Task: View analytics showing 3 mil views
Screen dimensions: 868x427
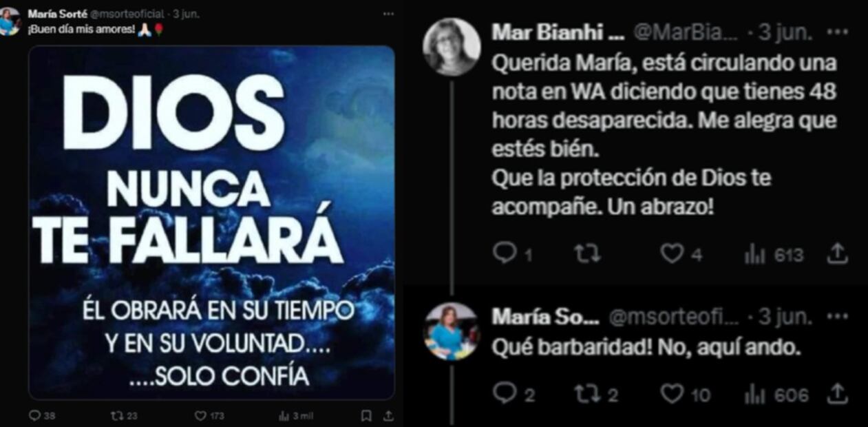Action: (x=296, y=416)
